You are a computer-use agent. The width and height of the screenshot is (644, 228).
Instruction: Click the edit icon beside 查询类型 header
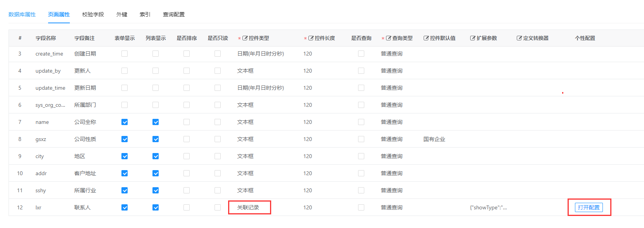coord(388,38)
